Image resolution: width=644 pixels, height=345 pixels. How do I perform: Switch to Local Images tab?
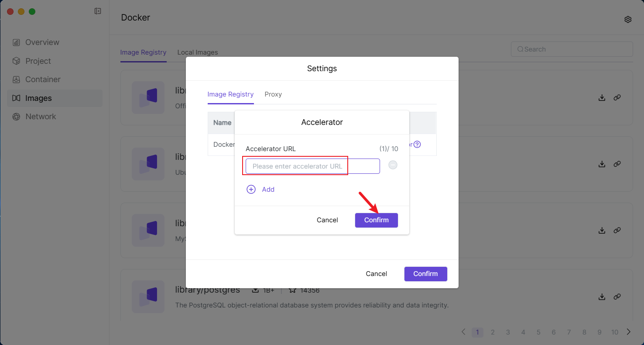tap(197, 52)
